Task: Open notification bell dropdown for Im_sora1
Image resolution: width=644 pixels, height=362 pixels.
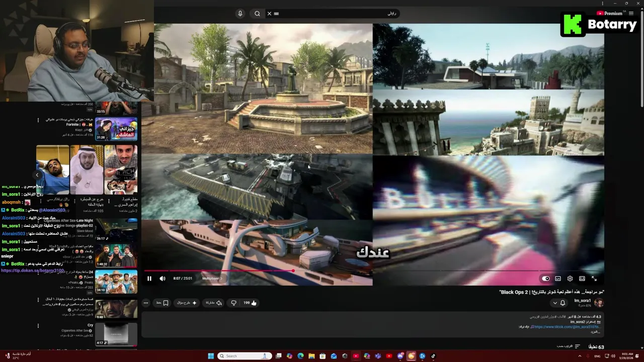Action: click(559, 303)
